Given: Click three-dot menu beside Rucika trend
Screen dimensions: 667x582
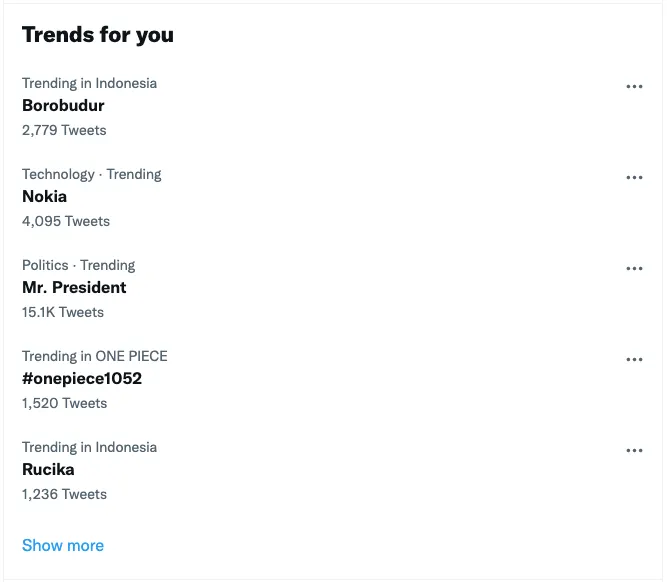Looking at the screenshot, I should (x=634, y=451).
